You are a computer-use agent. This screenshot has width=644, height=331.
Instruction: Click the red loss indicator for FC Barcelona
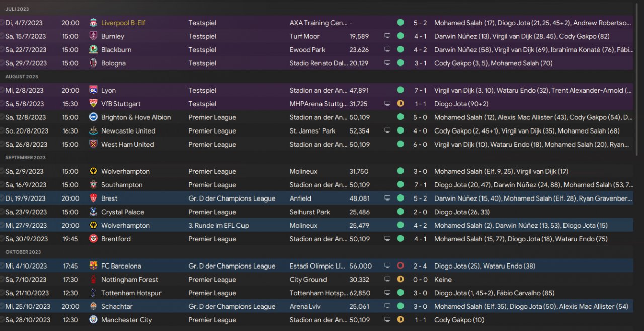point(400,266)
